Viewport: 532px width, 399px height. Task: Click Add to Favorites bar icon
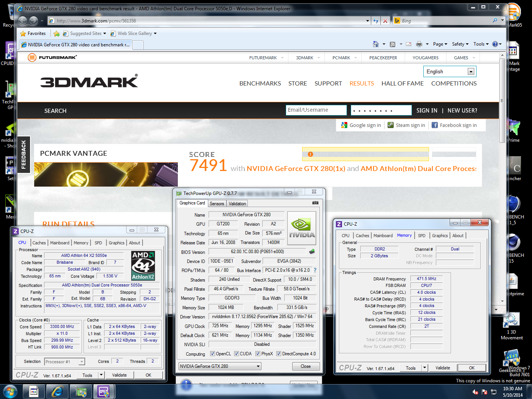click(57, 33)
